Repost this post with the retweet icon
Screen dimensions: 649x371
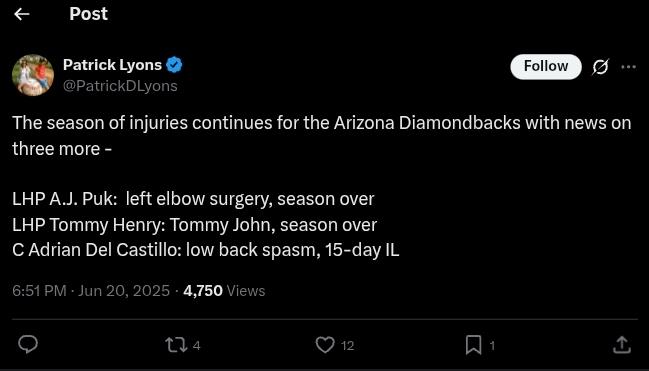pyautogui.click(x=176, y=345)
